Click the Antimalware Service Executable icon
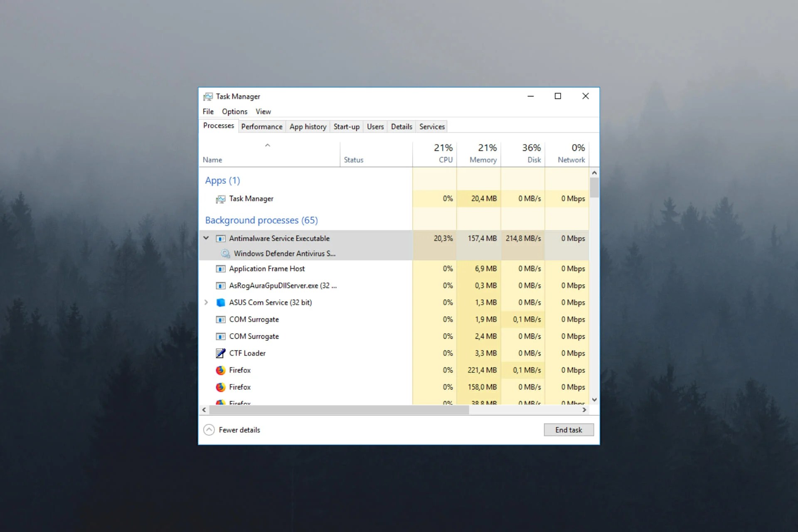The width and height of the screenshot is (798, 532). click(x=221, y=238)
